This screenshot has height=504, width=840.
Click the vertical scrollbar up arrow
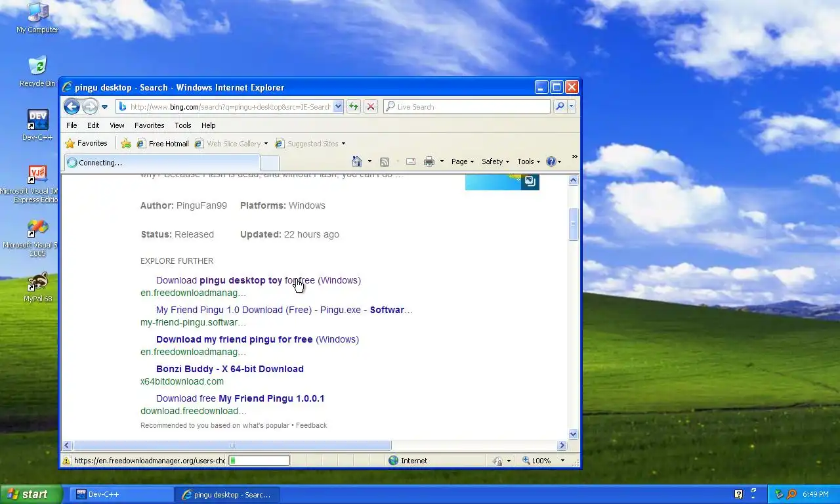(574, 180)
